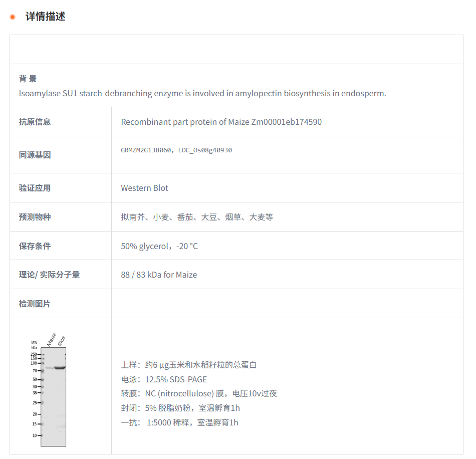Viewport: 476px width, 459px height.
Task: Click the 12.5% SDS-PAGE electrophoresis line
Action: click(x=164, y=379)
